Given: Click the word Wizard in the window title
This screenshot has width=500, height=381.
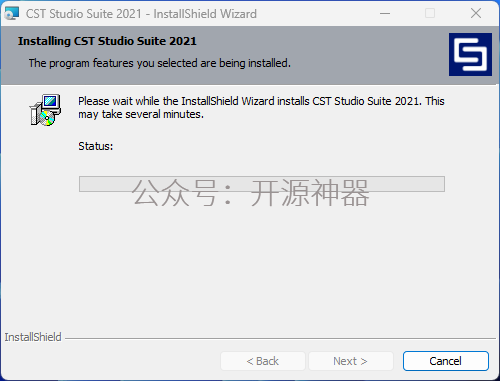Looking at the screenshot, I should (x=238, y=14).
